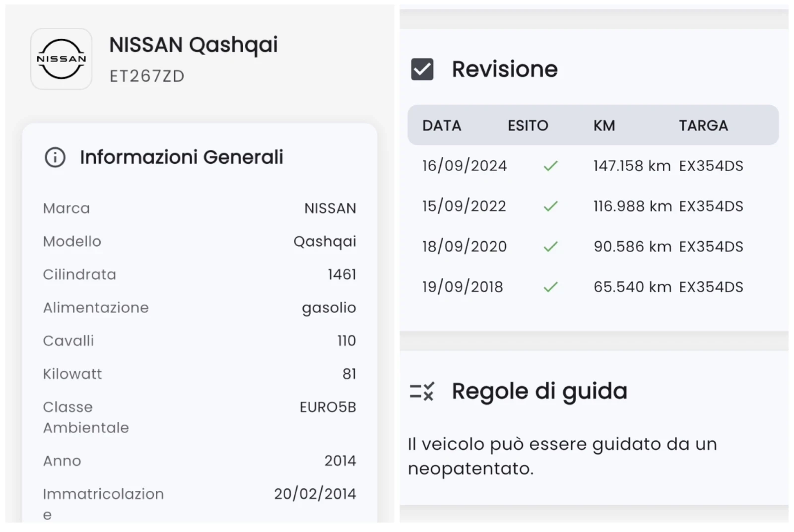
Task: Click the green check for 15/09/2022 revision
Action: click(x=550, y=206)
